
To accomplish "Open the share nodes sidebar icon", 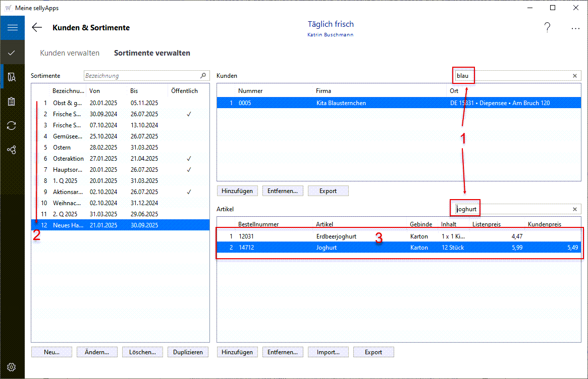I will point(12,150).
